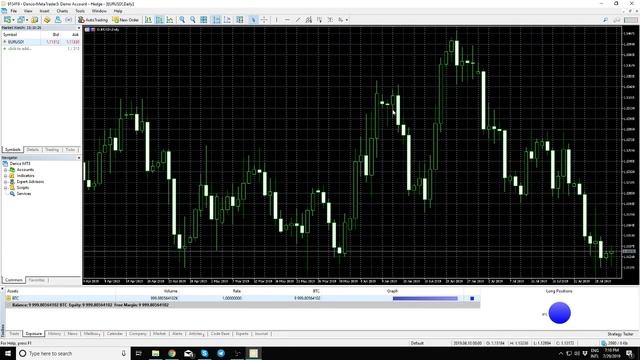Open the Help menu
This screenshot has height=360, width=640.
[x=118, y=11]
